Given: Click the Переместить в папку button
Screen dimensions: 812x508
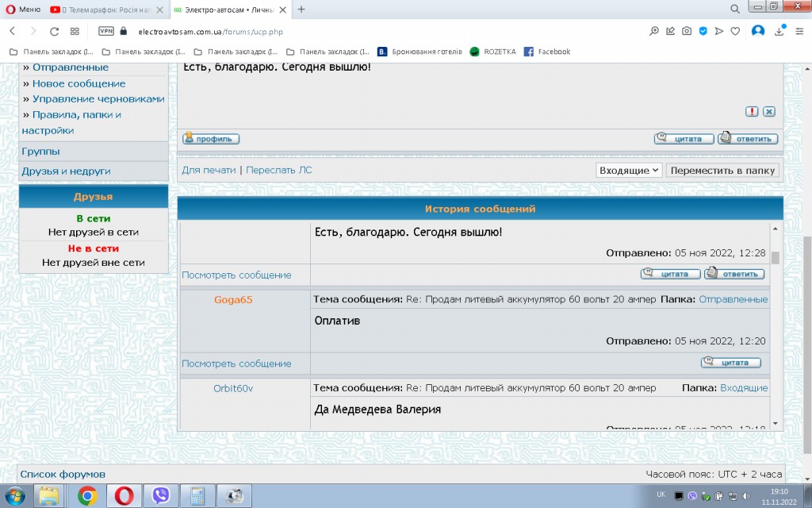Looking at the screenshot, I should [x=722, y=171].
